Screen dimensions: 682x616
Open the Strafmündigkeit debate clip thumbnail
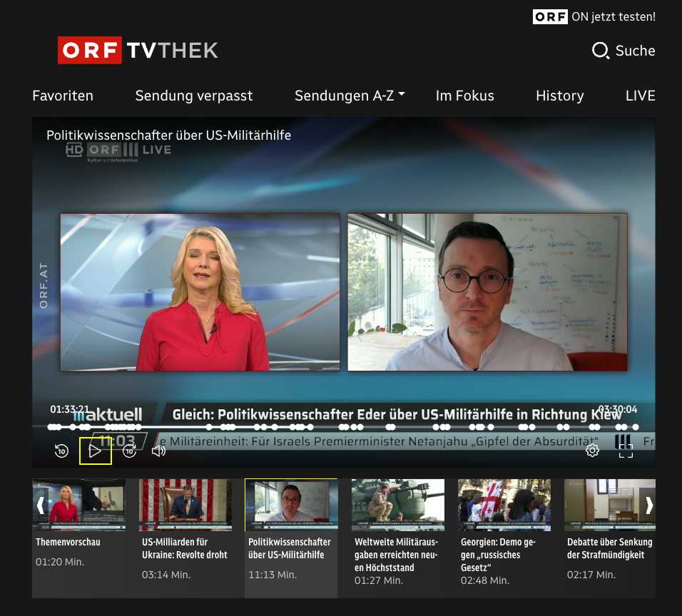click(610, 505)
